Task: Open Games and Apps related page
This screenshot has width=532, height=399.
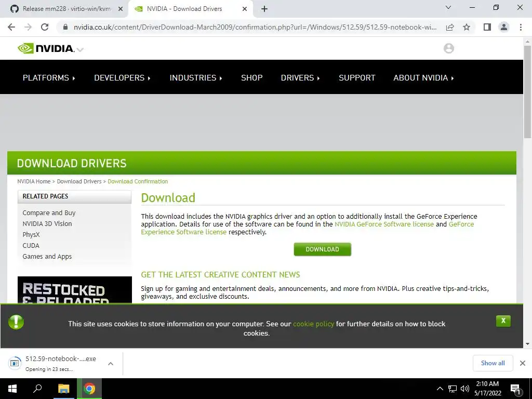Action: click(x=47, y=257)
